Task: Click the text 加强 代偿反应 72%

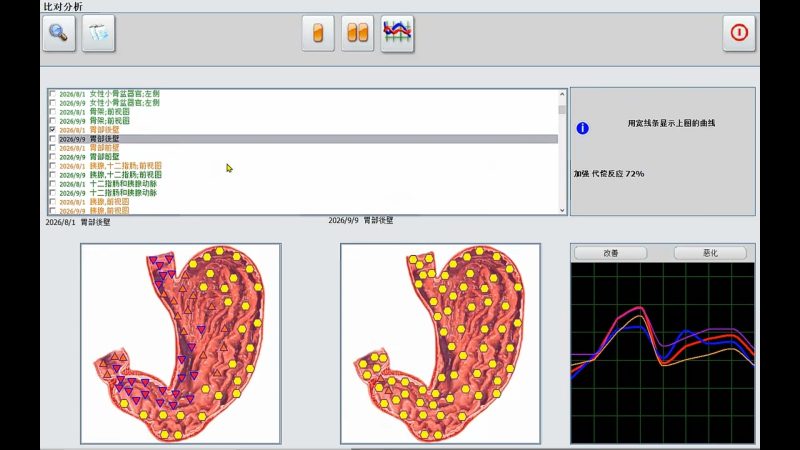Action: (609, 174)
